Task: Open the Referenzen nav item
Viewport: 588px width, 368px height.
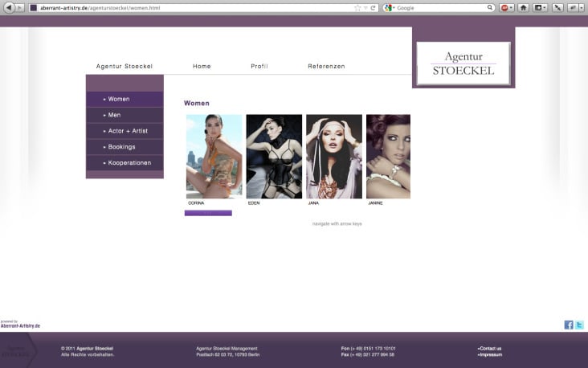Action: [326, 67]
